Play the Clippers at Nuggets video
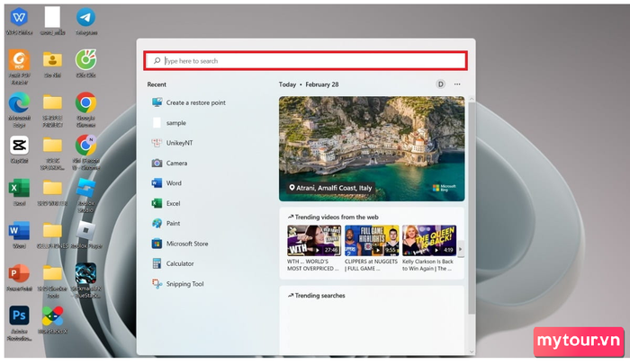The image size is (630, 364). [x=372, y=240]
